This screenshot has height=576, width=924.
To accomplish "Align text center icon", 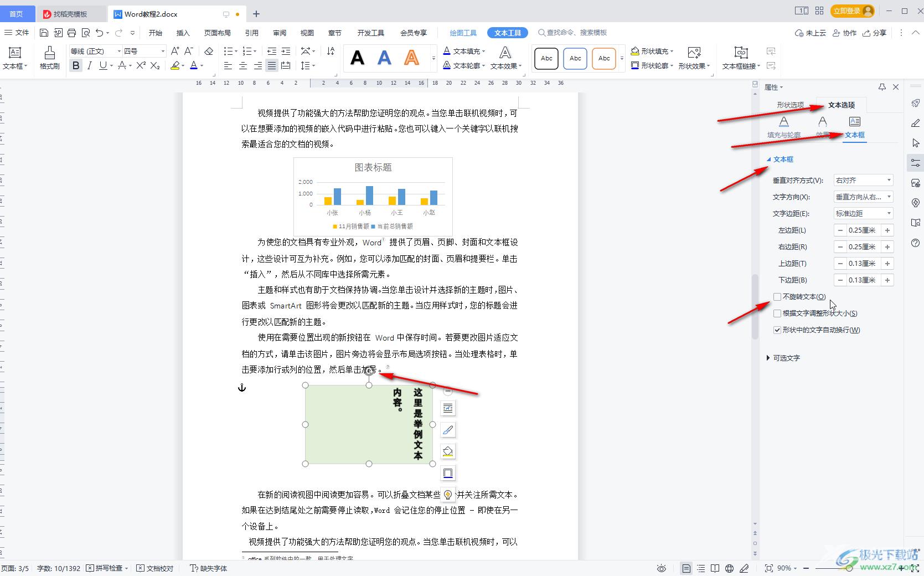I will tap(242, 66).
